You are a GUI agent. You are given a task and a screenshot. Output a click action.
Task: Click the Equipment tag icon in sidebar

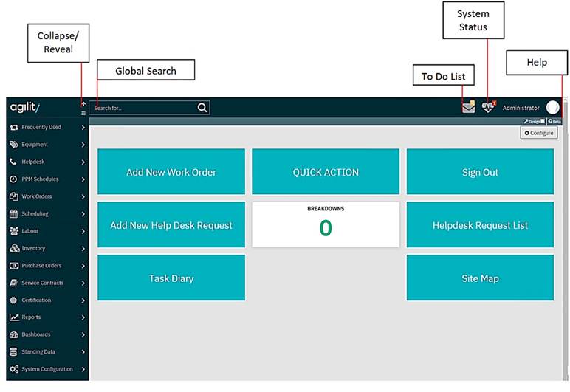point(14,145)
